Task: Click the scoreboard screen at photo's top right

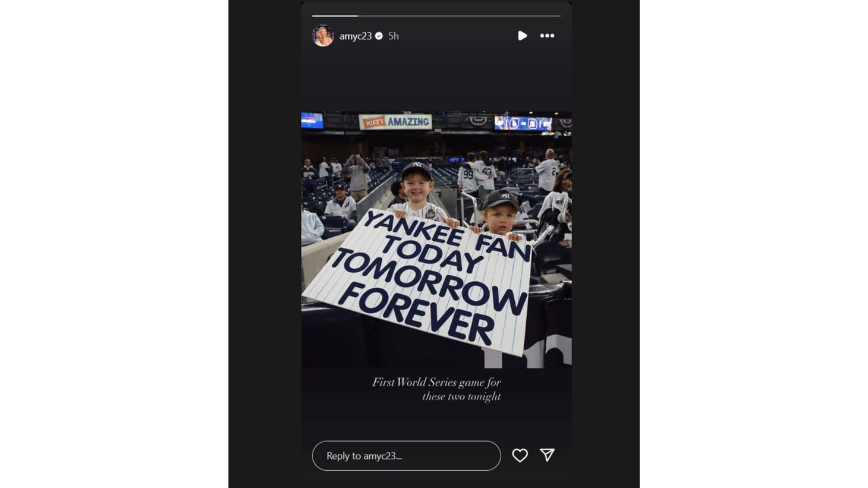Action: coord(523,123)
